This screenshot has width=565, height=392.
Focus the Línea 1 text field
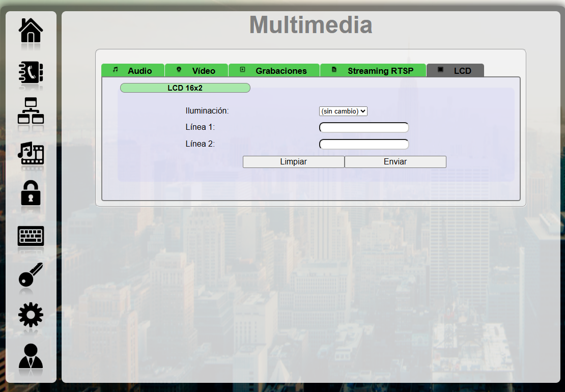click(x=364, y=128)
